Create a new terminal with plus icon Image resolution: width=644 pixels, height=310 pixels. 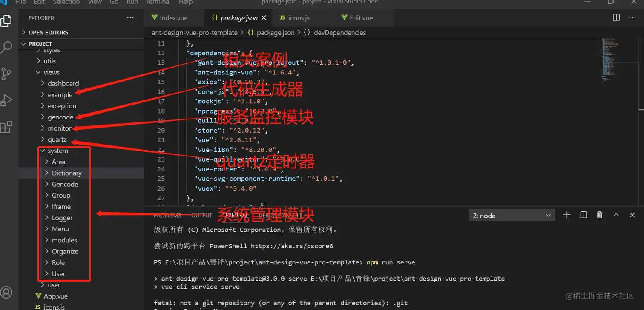567,215
